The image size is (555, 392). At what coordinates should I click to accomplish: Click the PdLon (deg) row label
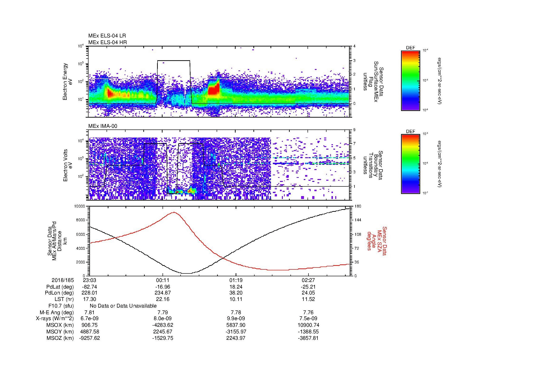(59, 293)
